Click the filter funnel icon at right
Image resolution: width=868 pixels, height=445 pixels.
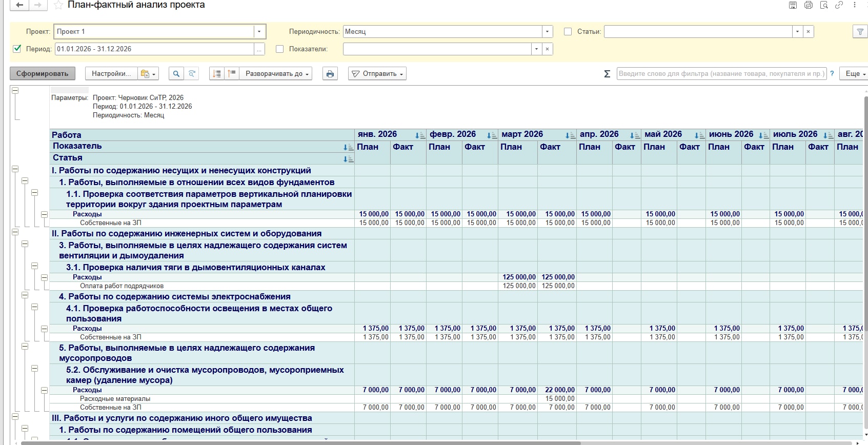(x=860, y=32)
